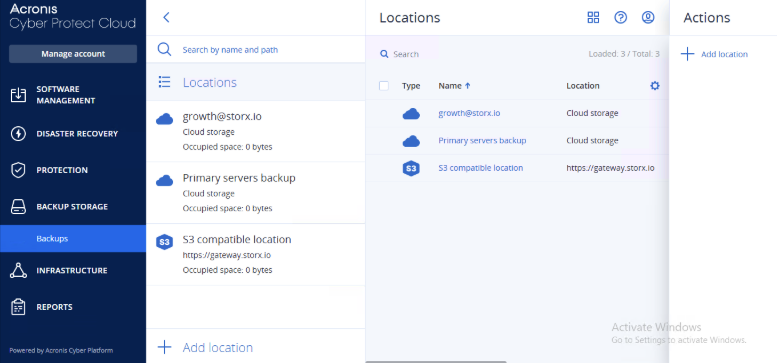Click the Search by name and path field
The height and width of the screenshot is (363, 777).
pyautogui.click(x=256, y=50)
